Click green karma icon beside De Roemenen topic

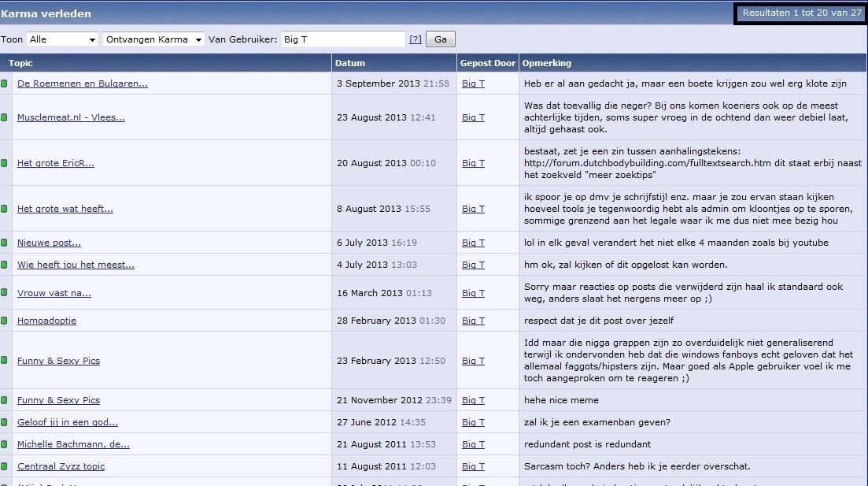(4, 83)
